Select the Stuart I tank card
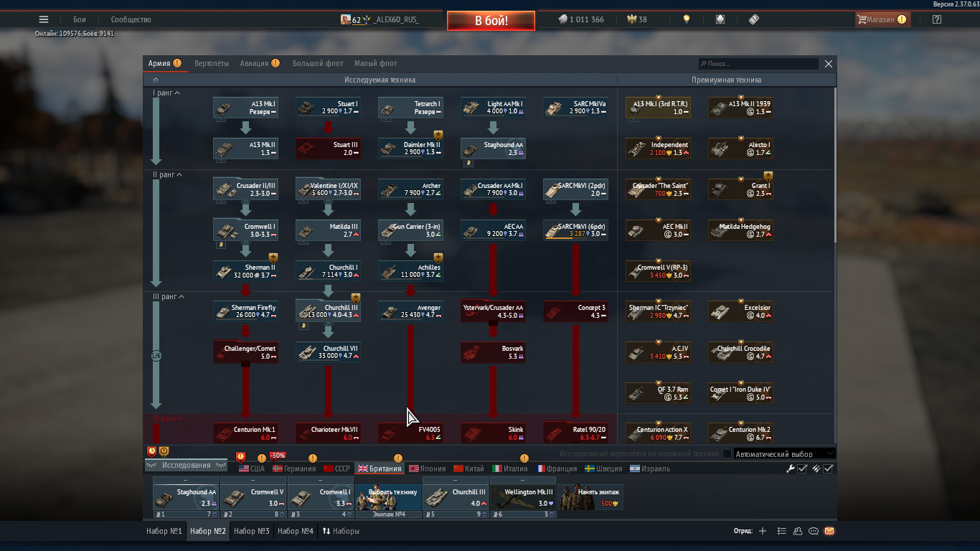980x551 pixels. tap(328, 108)
